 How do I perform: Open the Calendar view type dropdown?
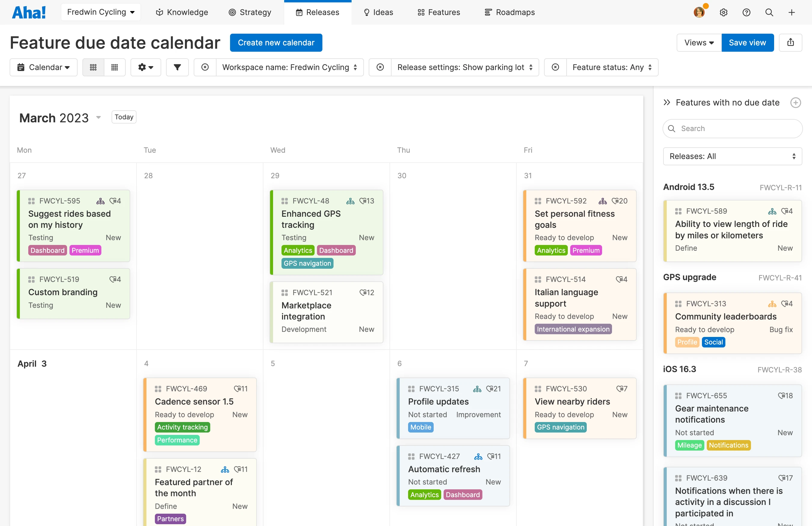[x=44, y=67]
